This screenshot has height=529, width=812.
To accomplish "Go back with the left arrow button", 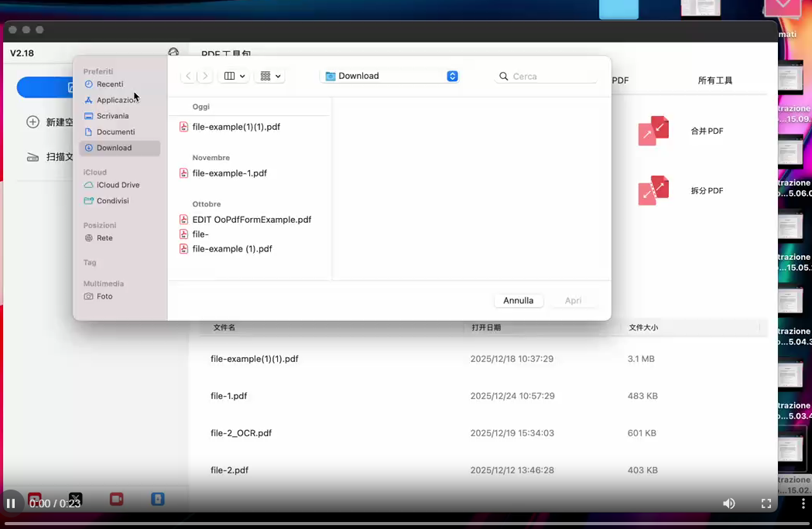I will [189, 76].
